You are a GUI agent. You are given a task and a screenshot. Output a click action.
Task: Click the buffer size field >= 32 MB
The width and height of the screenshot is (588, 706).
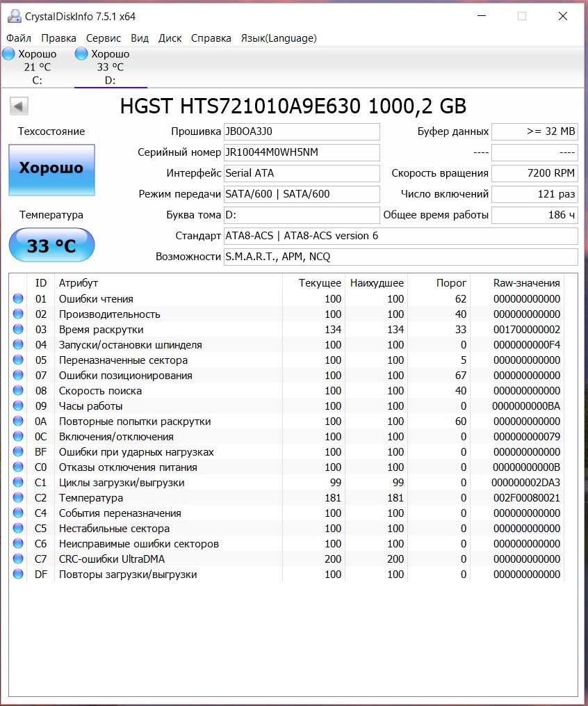pyautogui.click(x=535, y=131)
